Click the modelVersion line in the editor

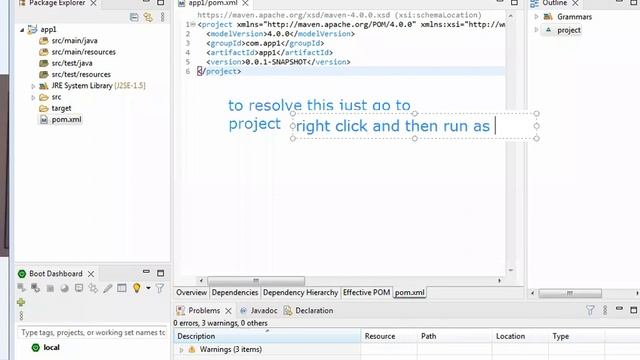pos(280,34)
